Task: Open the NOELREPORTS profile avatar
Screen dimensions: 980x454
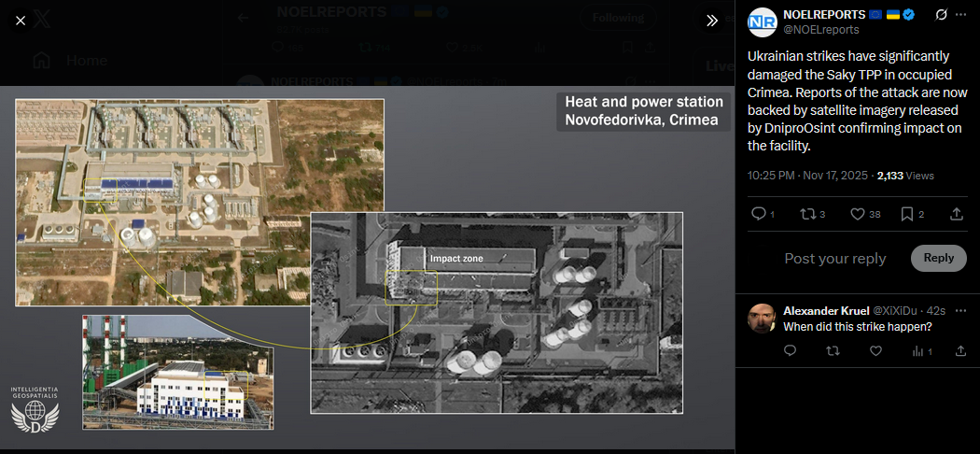Action: pyautogui.click(x=762, y=21)
